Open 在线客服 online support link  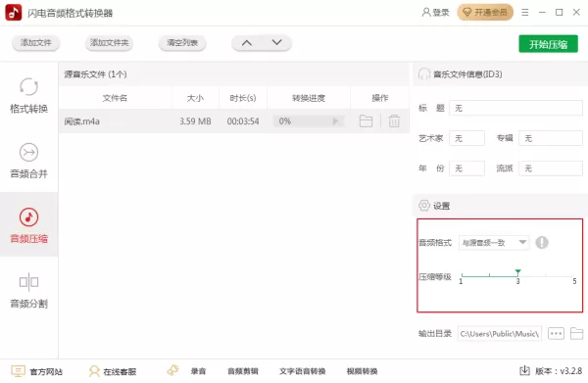tap(112, 371)
